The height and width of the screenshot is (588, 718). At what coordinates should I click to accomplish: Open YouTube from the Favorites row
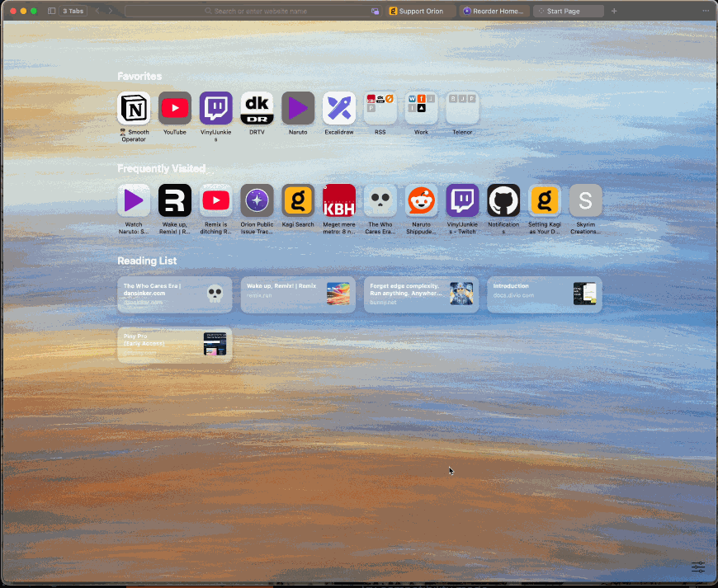click(x=175, y=108)
